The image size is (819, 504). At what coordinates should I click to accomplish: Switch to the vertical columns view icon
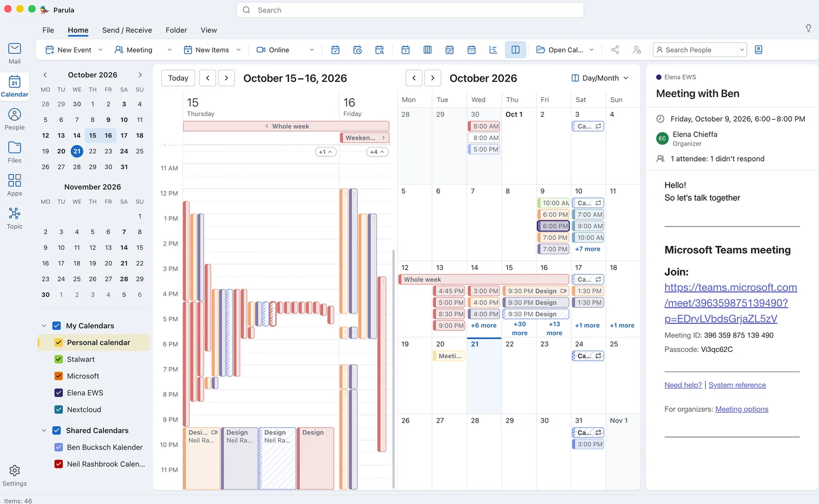[427, 50]
